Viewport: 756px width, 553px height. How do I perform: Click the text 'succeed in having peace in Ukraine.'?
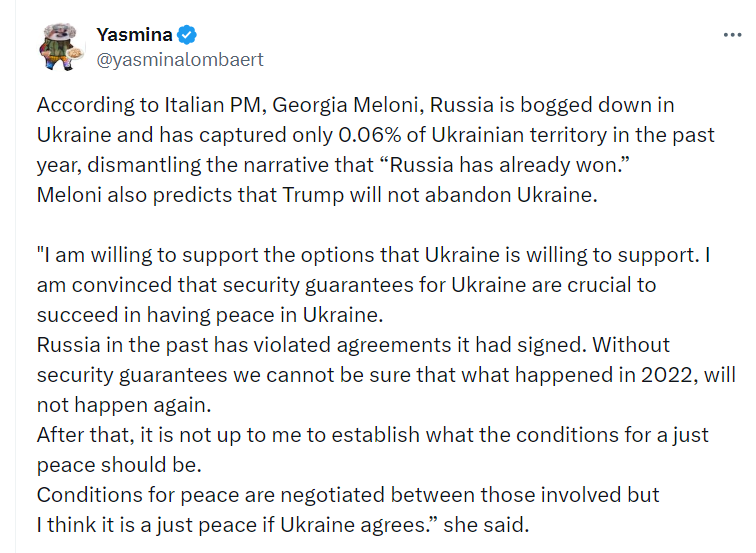point(210,315)
